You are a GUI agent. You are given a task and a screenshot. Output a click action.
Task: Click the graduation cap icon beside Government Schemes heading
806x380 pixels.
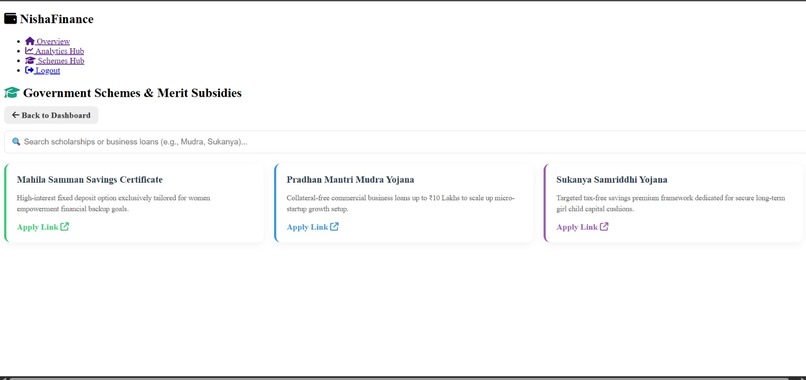[12, 93]
